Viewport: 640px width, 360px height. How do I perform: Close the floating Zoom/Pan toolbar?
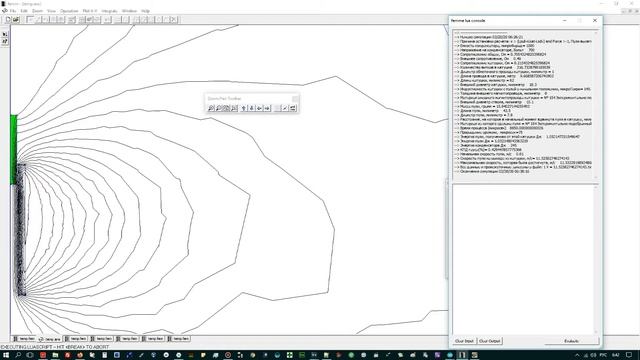click(295, 98)
